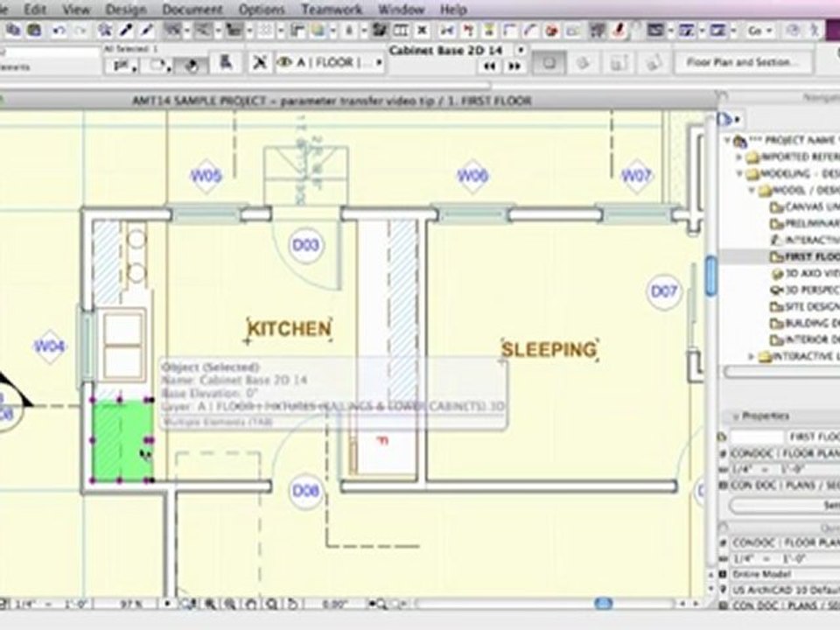Click the zoom-in magnifier in status bar
This screenshot has height=630, width=840.
coord(211,605)
